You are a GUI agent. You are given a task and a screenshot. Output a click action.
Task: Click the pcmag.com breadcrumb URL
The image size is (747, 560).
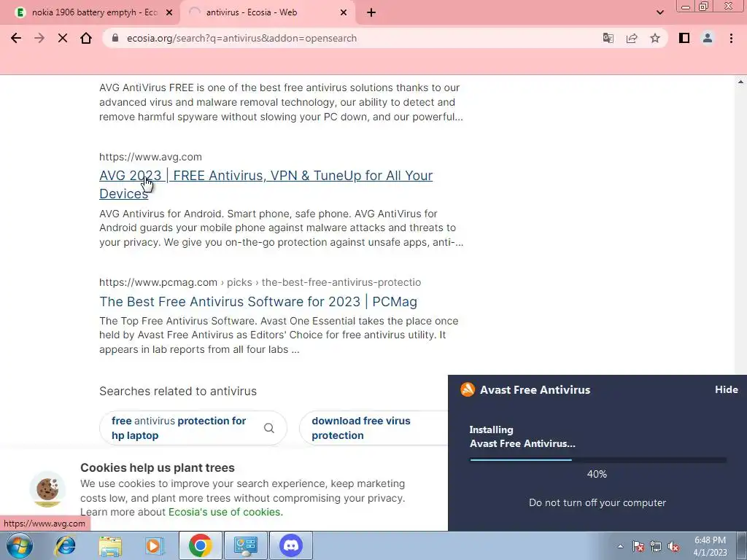pos(260,282)
